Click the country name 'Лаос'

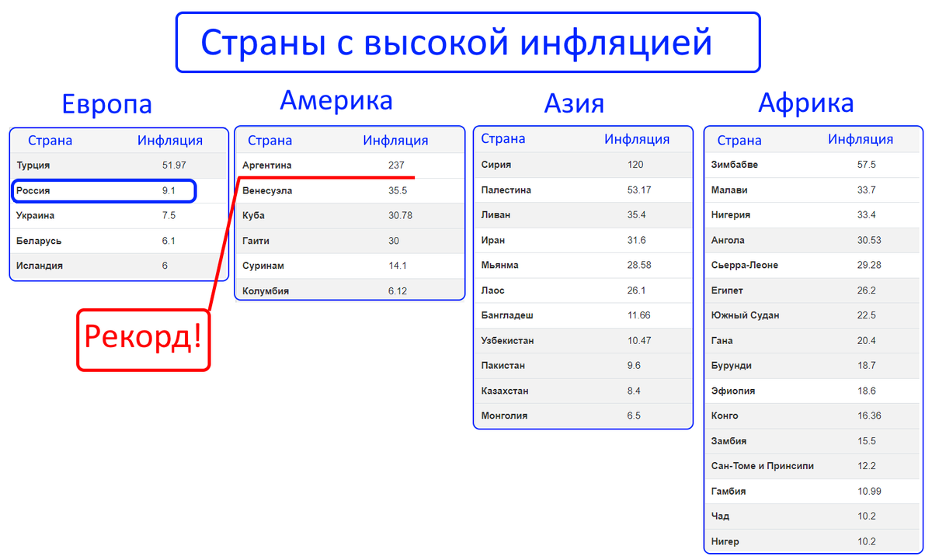(492, 290)
